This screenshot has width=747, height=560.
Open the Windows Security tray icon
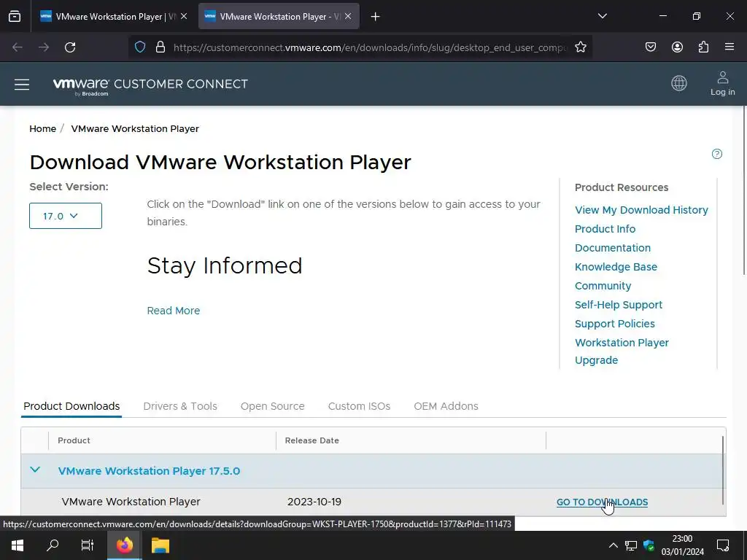click(649, 545)
